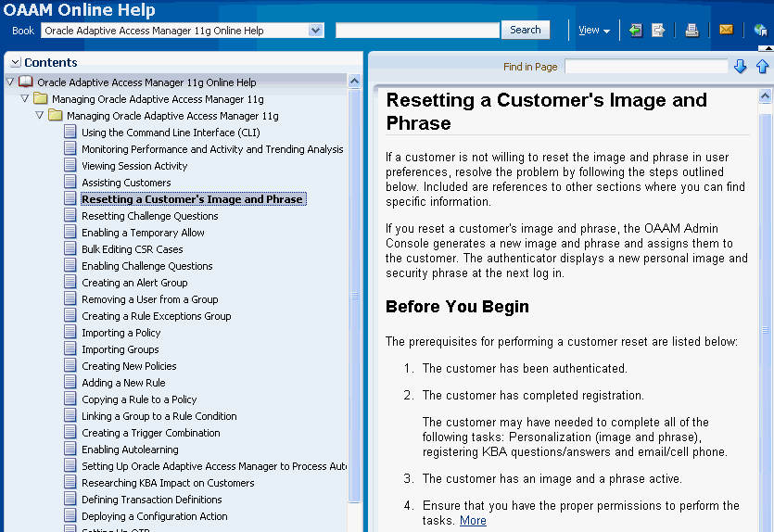The image size is (774, 532).
Task: Open Researching KBA Impact on Customers topic
Action: (x=168, y=483)
